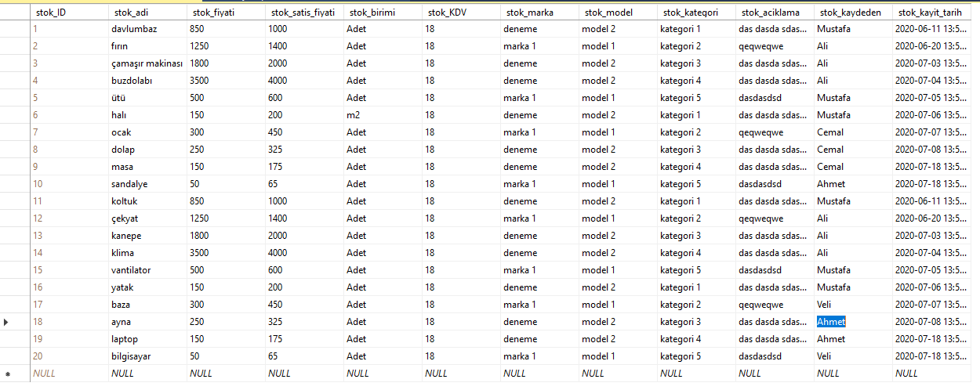Click the 'koltuk' cell
Screen dimensions: 980x390
(x=147, y=201)
